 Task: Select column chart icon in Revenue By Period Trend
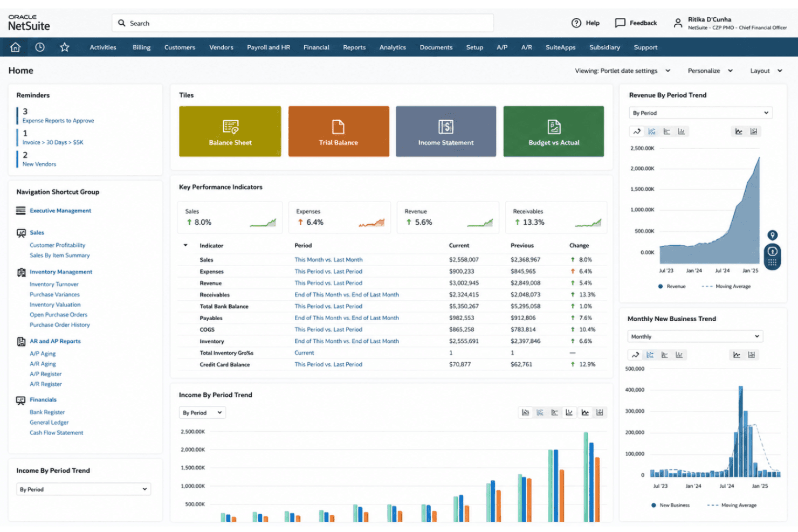click(x=682, y=132)
